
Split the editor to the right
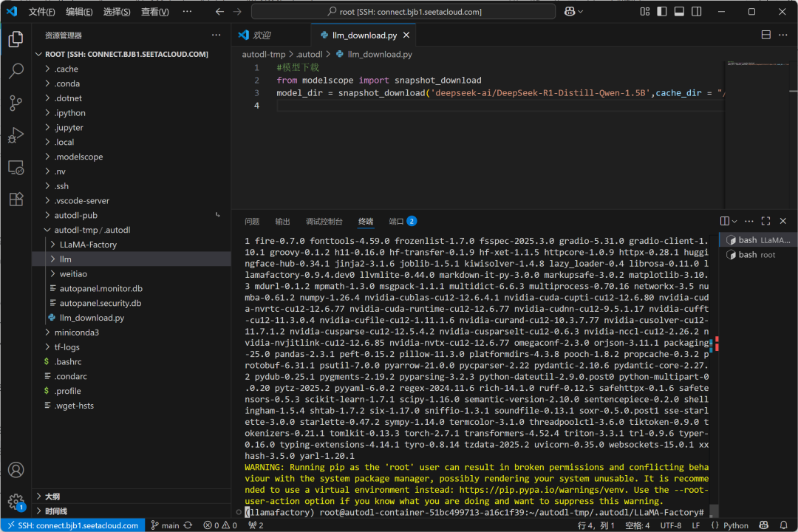(766, 35)
